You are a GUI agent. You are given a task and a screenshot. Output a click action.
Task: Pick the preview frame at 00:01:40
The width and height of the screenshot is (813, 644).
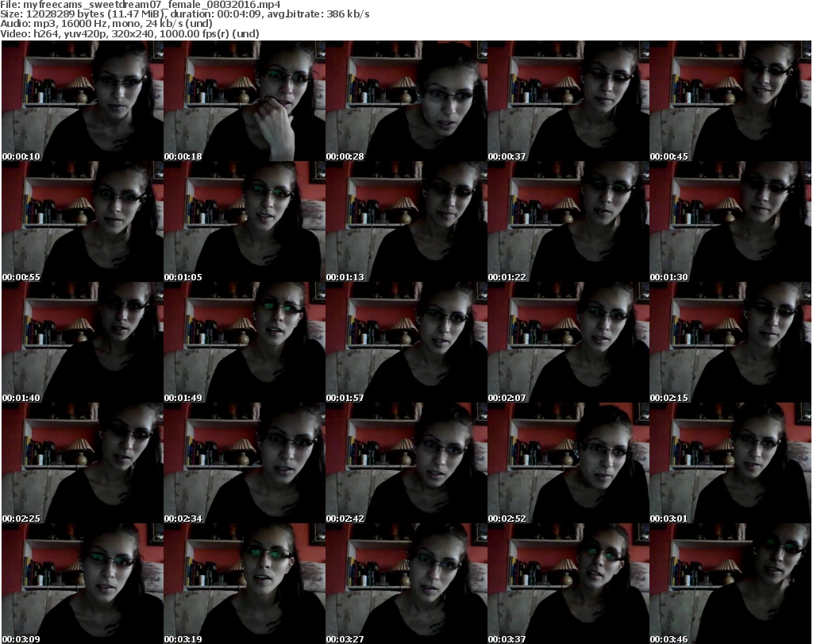tap(83, 343)
